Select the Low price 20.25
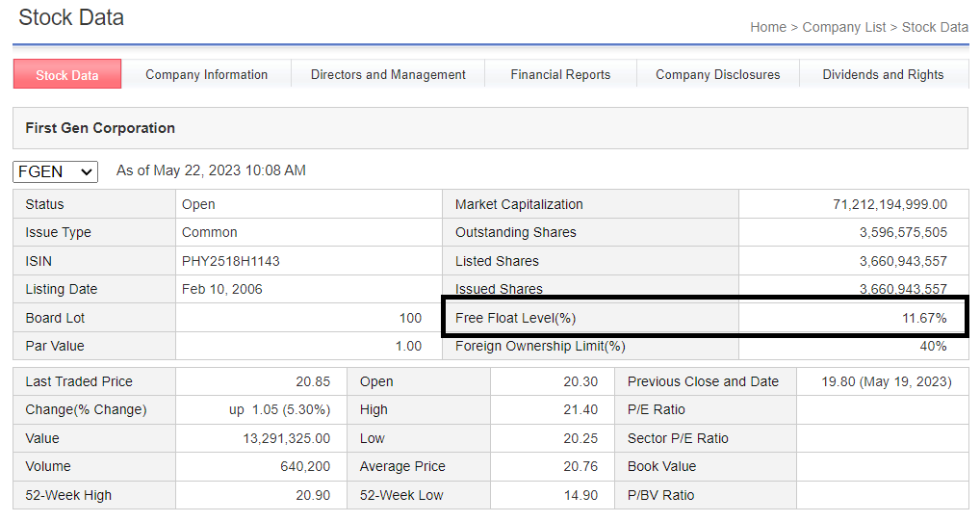The image size is (980, 522). tap(580, 438)
